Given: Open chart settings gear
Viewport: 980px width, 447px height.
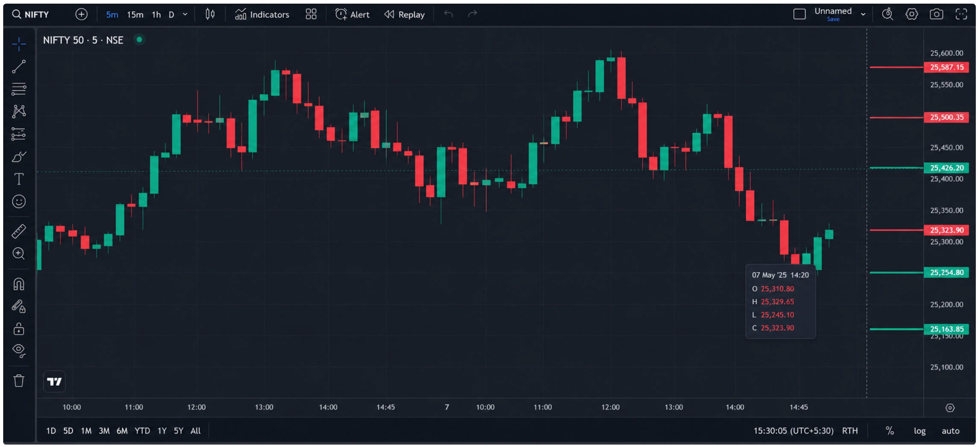Looking at the screenshot, I should pos(911,15).
